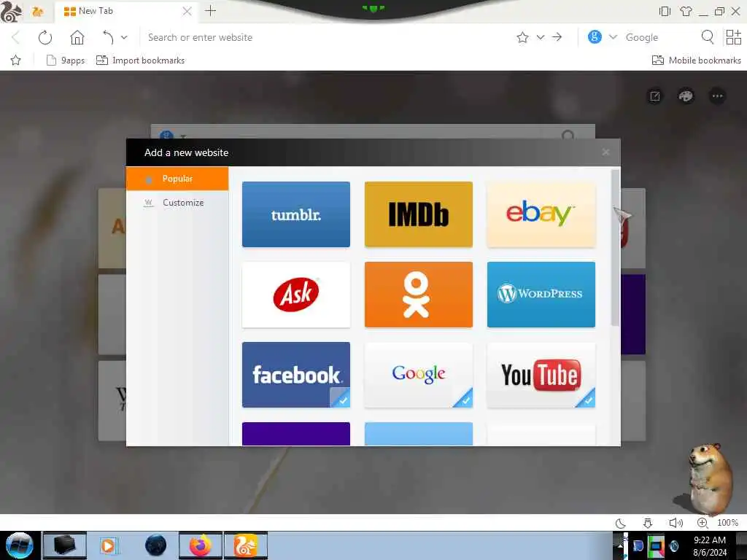747x560 pixels.
Task: Click Import bookmarks
Action: 141,60
